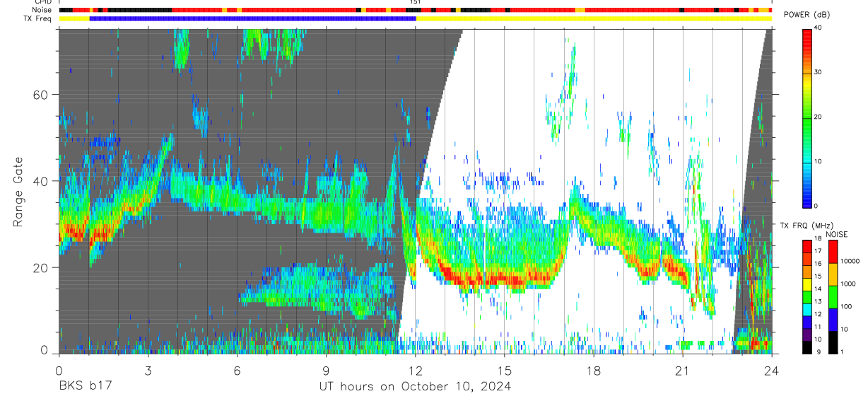Click the '15' tick label on the UT axis

[x=504, y=371]
